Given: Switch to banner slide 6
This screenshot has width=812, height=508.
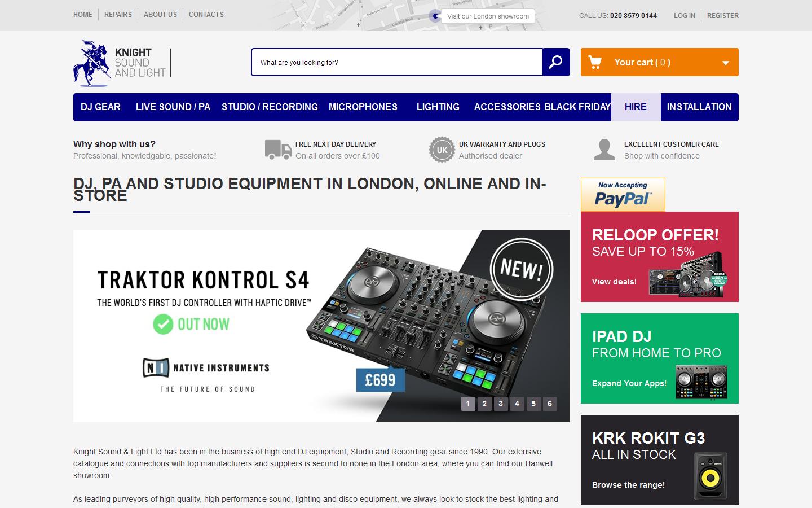Looking at the screenshot, I should tap(550, 404).
